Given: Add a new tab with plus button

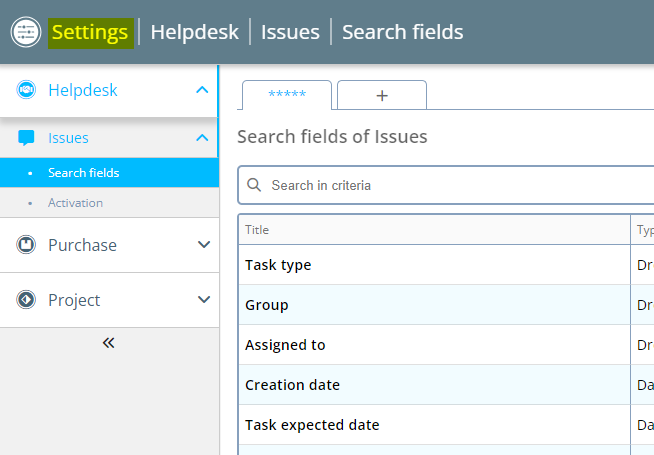Looking at the screenshot, I should (381, 95).
